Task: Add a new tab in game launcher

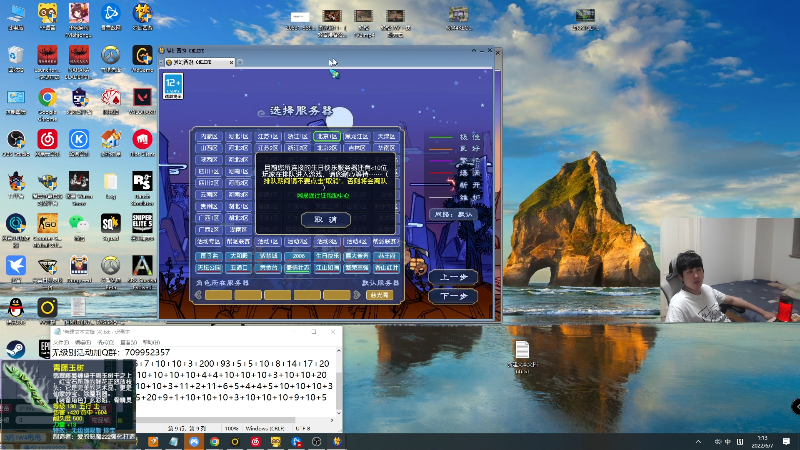Action: click(240, 62)
